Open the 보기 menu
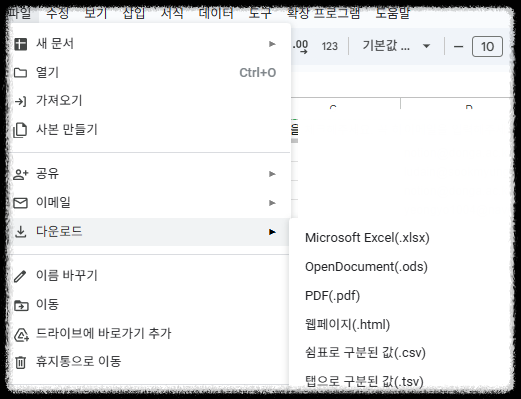The height and width of the screenshot is (399, 521). [x=96, y=13]
